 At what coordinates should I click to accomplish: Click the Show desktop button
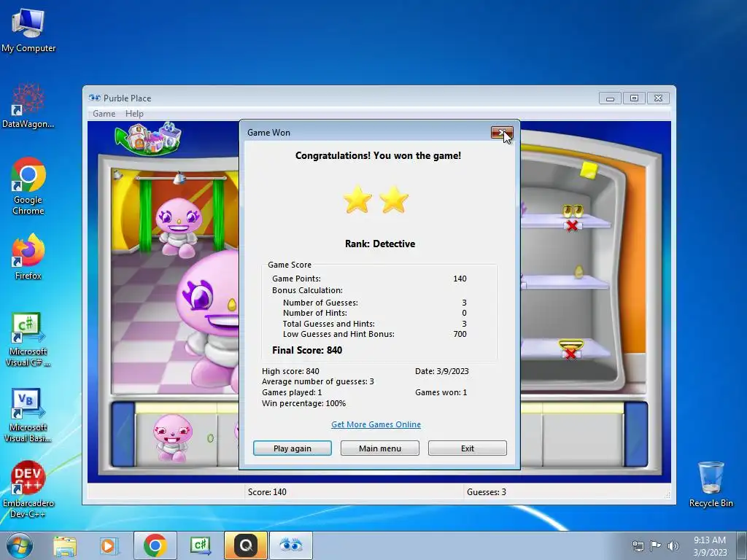pos(742,545)
